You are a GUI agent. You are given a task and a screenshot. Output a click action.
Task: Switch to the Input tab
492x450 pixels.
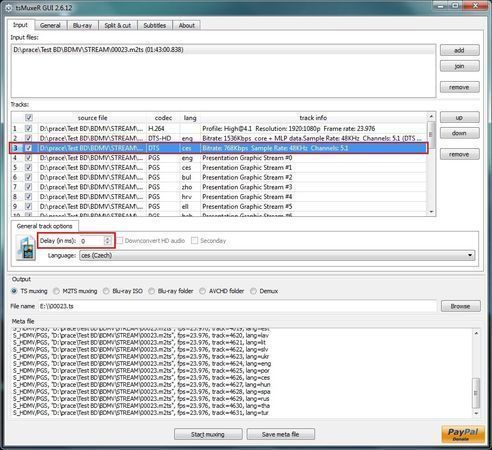click(x=20, y=25)
